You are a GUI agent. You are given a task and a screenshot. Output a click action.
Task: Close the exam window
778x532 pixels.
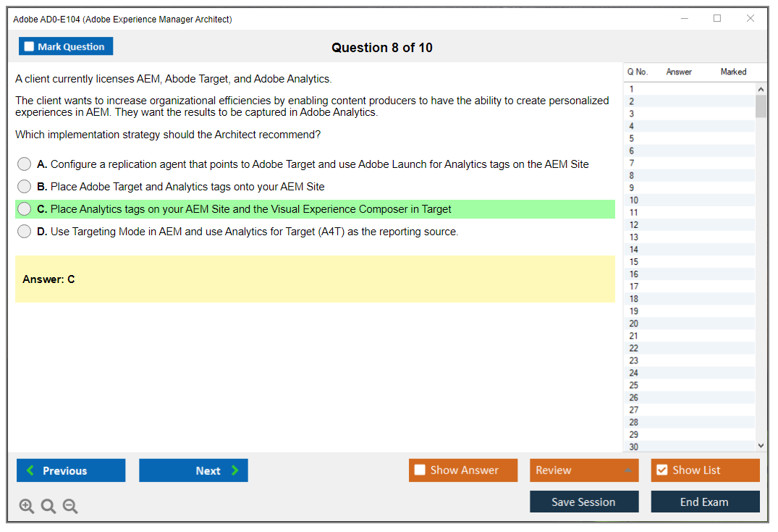click(x=750, y=19)
